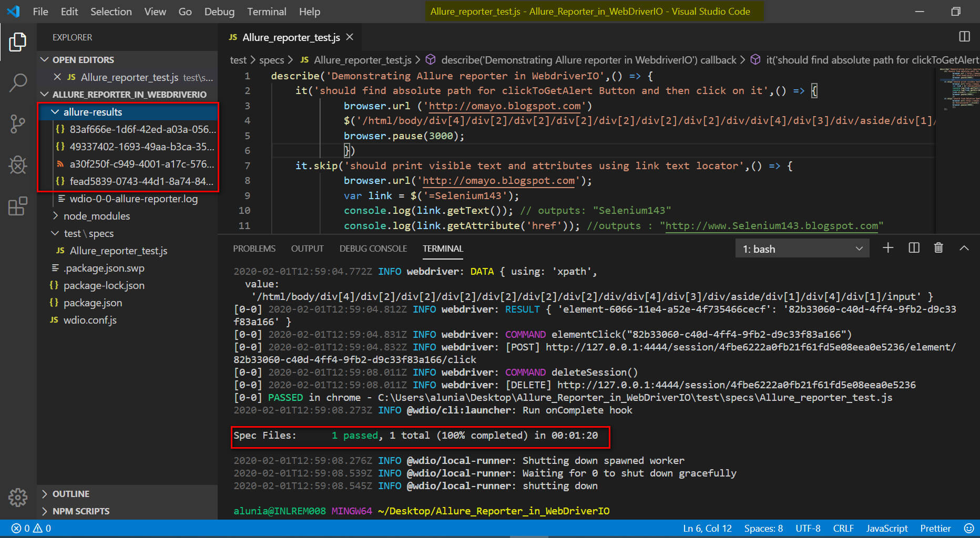Click the errors and warnings count in status bar

(32, 528)
